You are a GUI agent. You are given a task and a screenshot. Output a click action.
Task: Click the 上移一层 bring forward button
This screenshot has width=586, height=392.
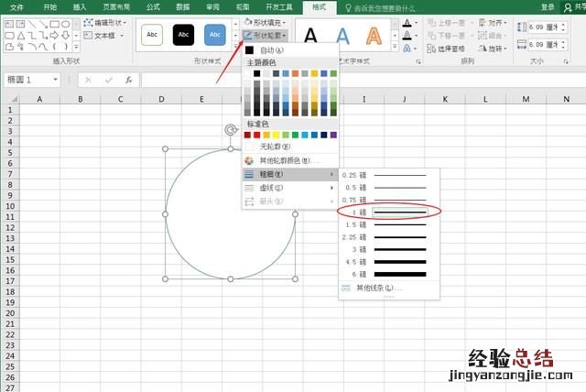tap(447, 23)
